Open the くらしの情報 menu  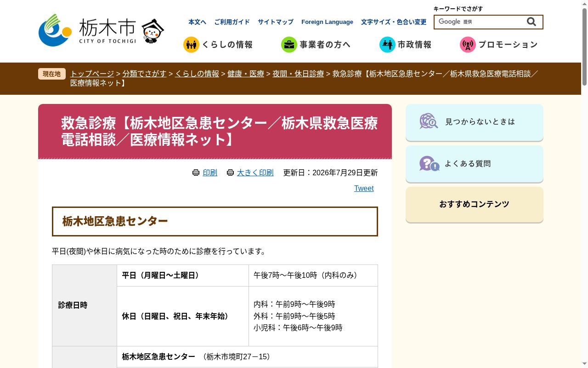pos(218,45)
